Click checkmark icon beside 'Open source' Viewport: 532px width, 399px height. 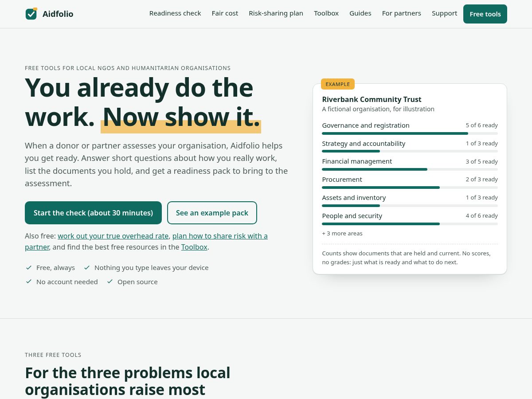(x=110, y=282)
